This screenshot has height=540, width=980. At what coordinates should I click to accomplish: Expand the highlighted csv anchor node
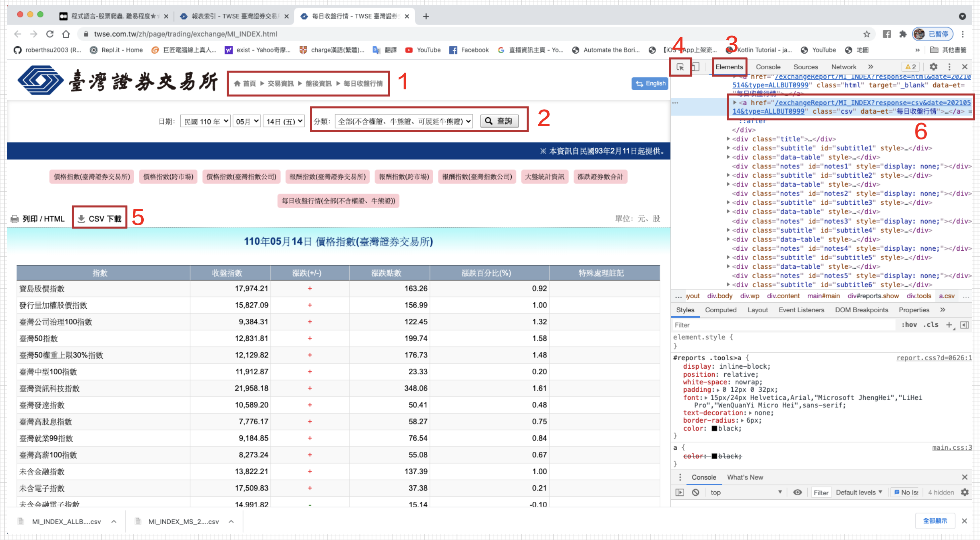(734, 103)
